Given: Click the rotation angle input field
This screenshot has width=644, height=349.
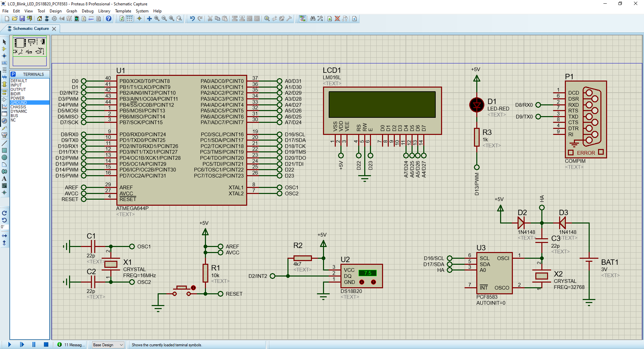Looking at the screenshot, I should 4,227.
